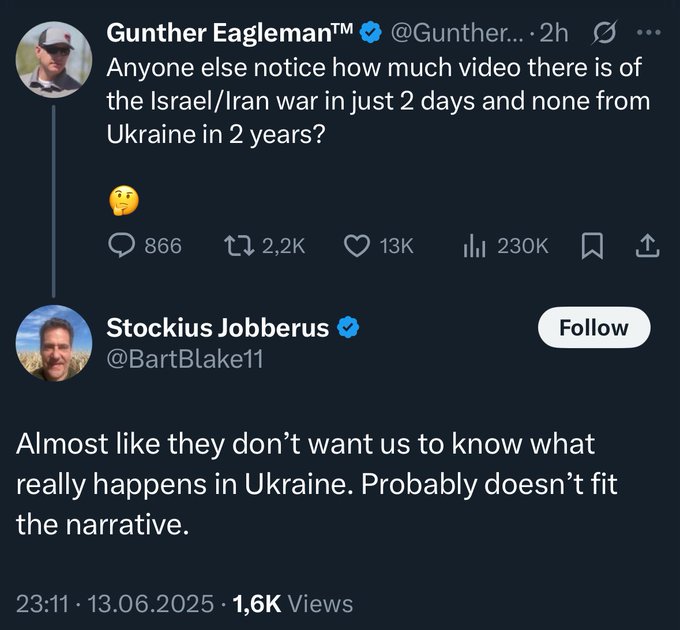Tap the repost arrows icon
680x630 pixels.
tap(240, 245)
